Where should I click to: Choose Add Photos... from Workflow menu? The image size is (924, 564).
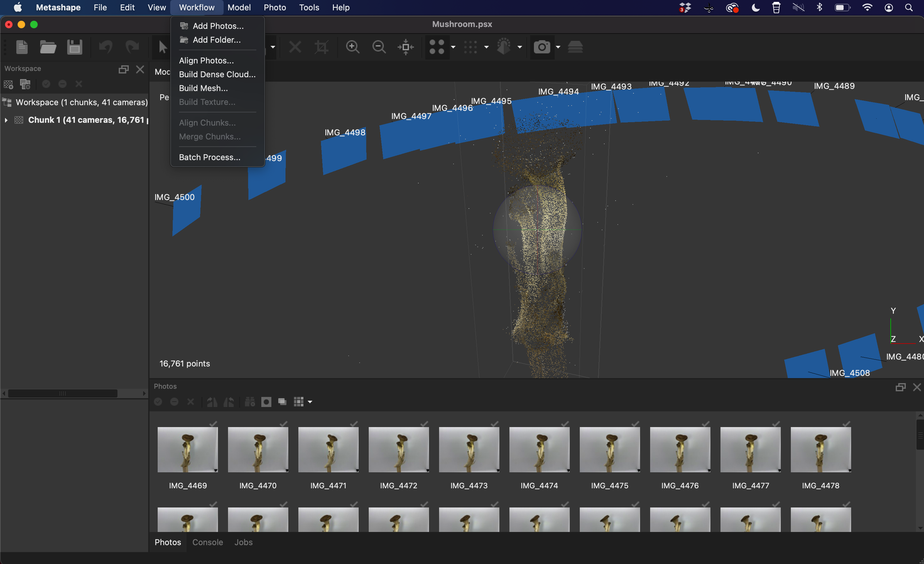(218, 26)
